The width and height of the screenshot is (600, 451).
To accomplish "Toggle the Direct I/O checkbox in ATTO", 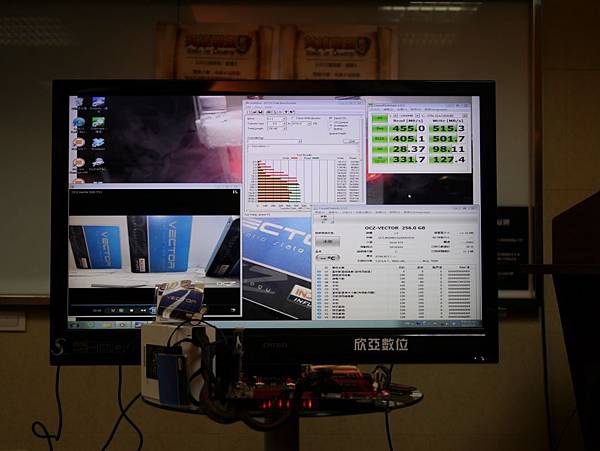I will (331, 118).
